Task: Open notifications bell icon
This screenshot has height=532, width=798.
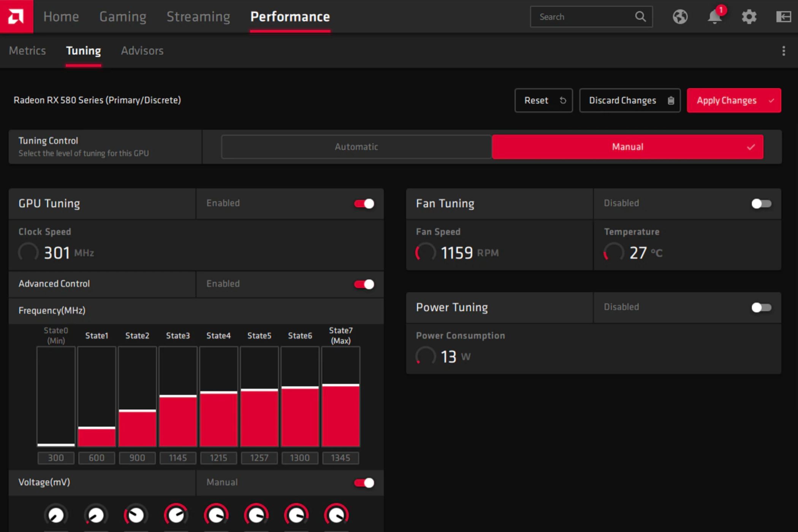Action: (x=714, y=17)
